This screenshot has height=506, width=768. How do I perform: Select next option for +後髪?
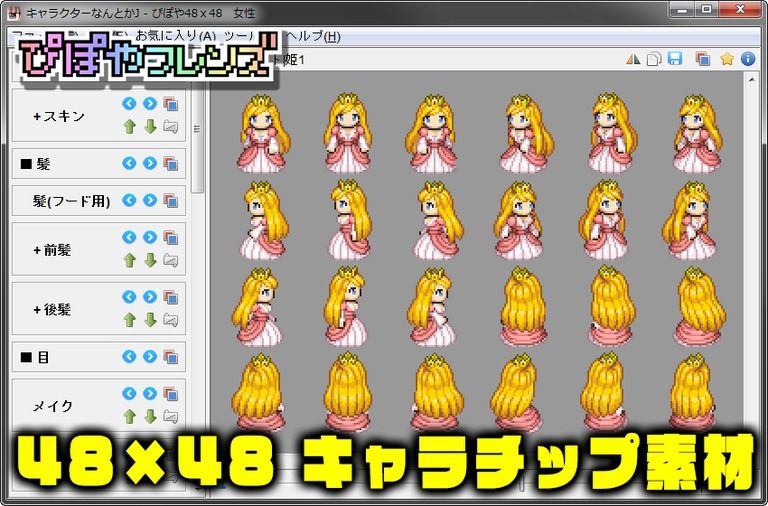click(x=150, y=297)
